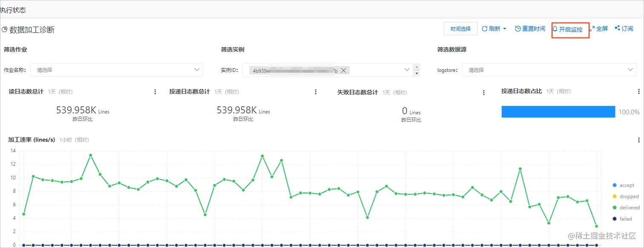644x248 pixels.
Task: Toggle the dropped legend series
Action: pos(625,197)
